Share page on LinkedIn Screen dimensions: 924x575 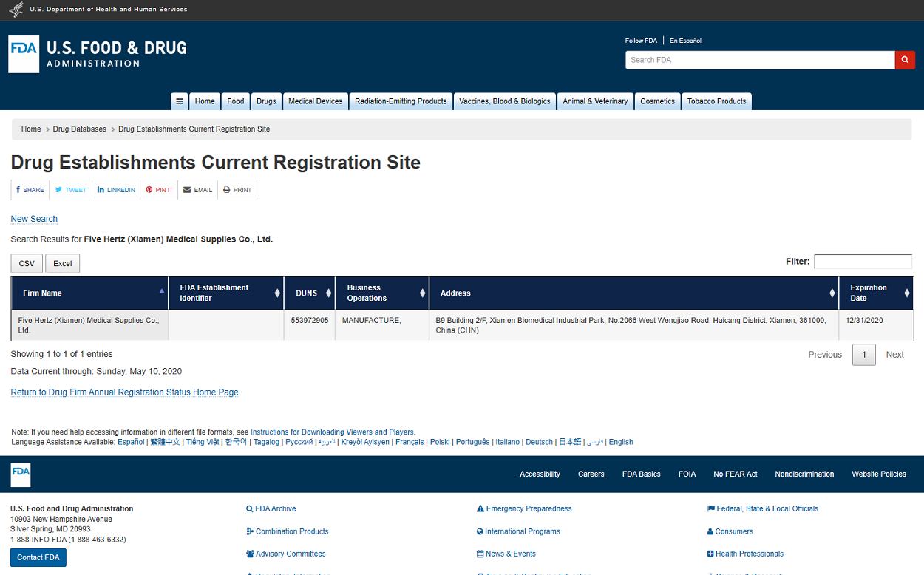(x=116, y=190)
